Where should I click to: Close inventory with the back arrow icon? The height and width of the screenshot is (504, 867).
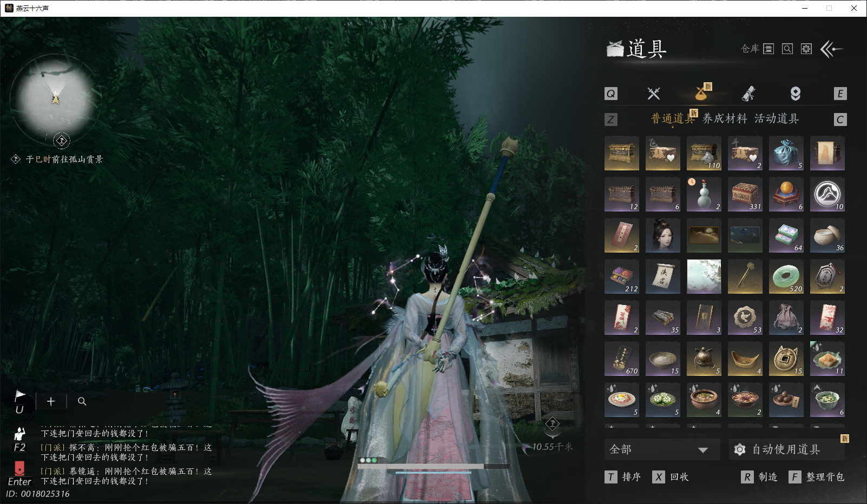point(832,49)
